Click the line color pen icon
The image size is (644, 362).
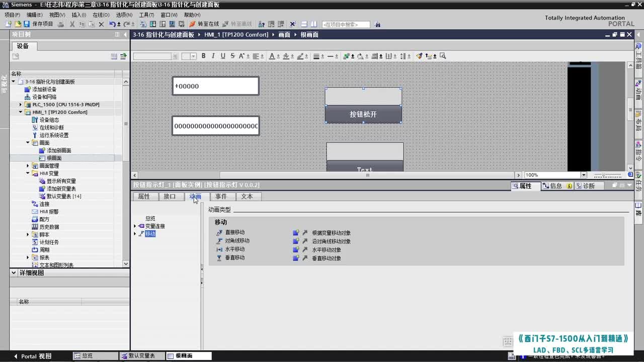pos(300,56)
